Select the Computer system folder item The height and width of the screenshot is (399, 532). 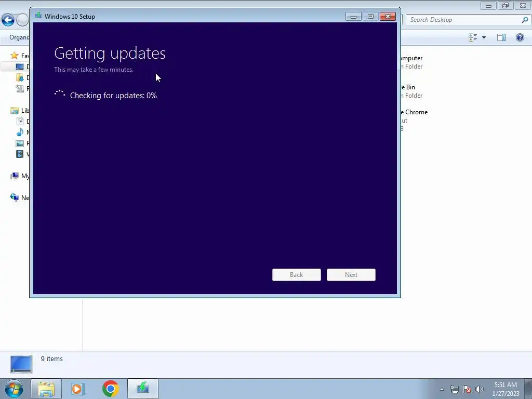(x=411, y=62)
